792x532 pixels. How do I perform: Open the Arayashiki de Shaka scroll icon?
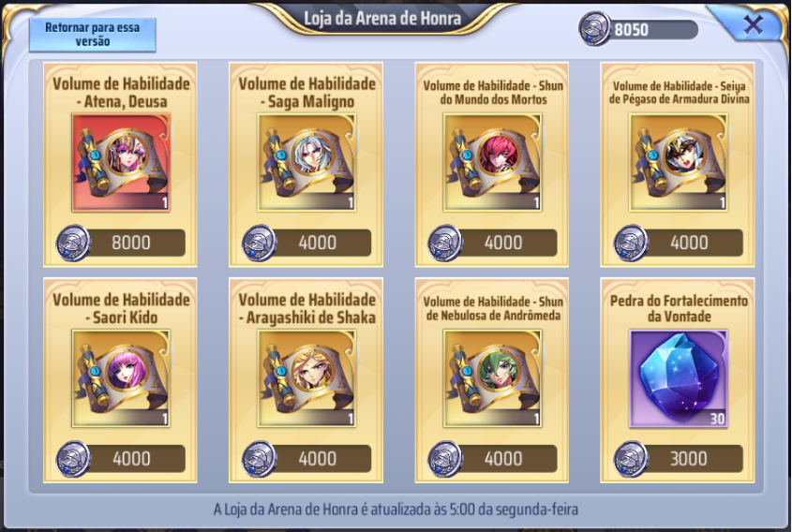[306, 378]
